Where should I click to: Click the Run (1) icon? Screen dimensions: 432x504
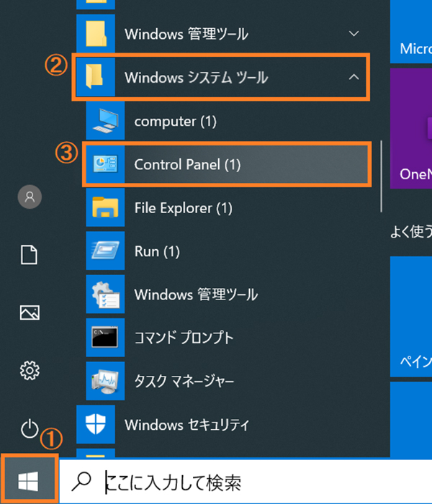[104, 251]
